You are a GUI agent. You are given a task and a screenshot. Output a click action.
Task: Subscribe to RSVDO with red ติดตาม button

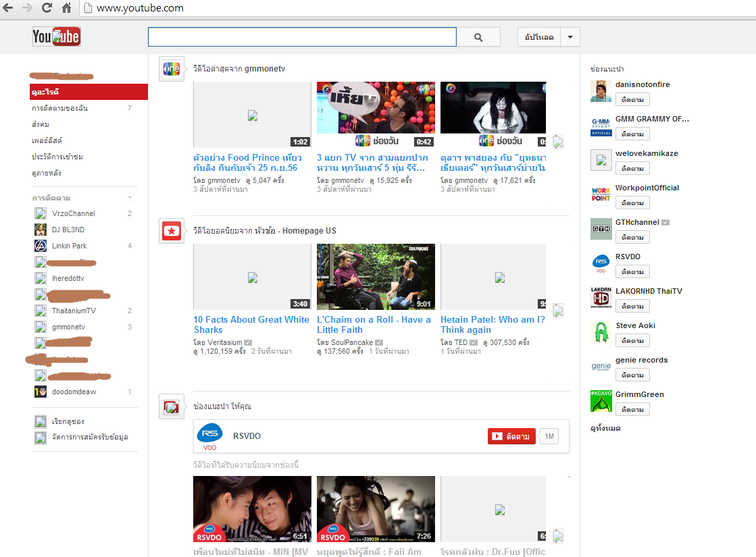click(511, 437)
